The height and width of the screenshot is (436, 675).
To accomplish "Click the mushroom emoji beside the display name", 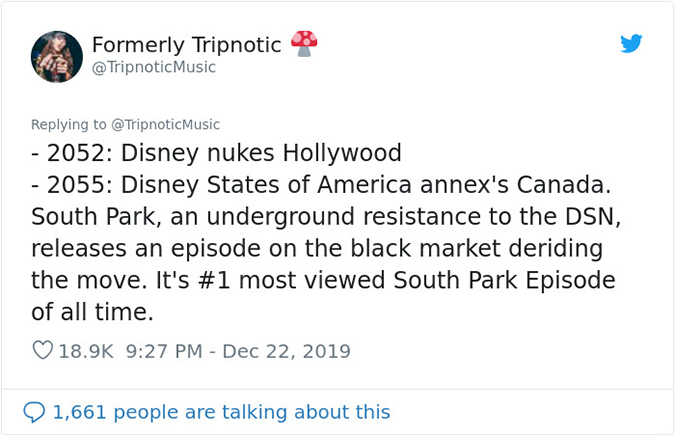I will click(x=304, y=43).
